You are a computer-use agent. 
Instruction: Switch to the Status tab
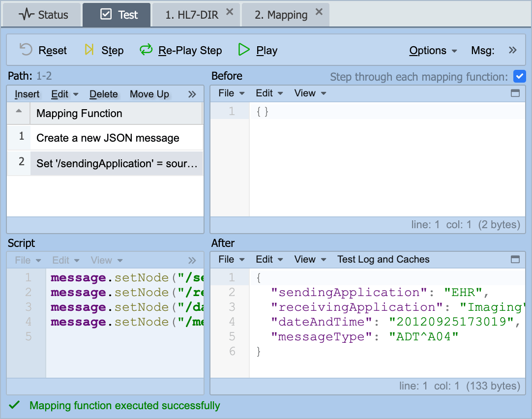point(43,15)
